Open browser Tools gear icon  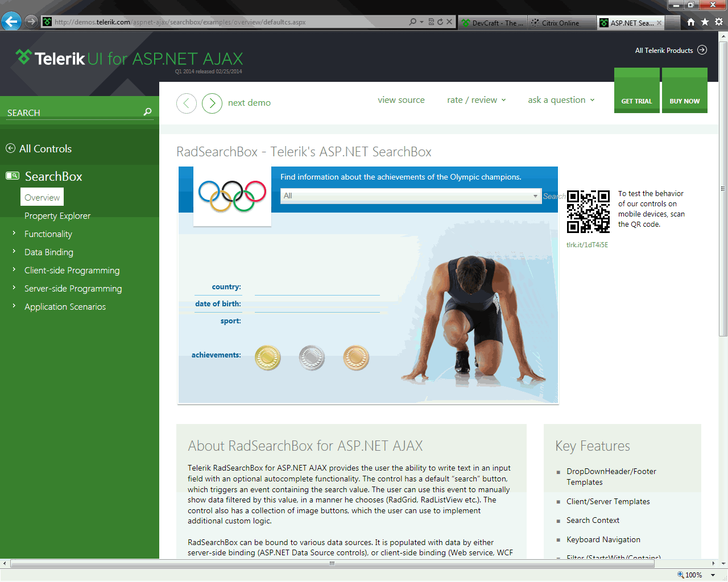click(719, 22)
